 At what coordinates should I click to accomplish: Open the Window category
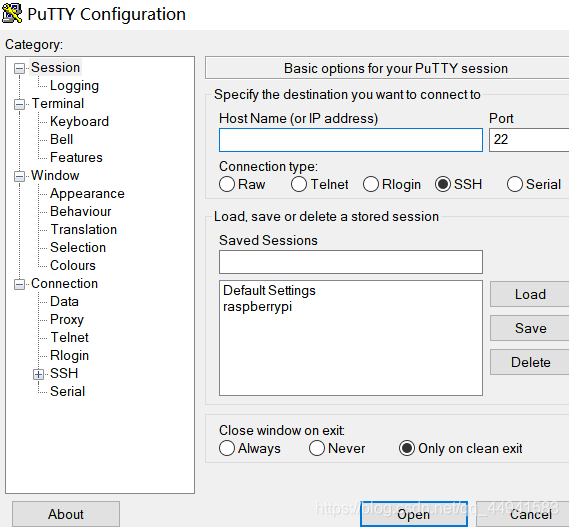point(55,176)
